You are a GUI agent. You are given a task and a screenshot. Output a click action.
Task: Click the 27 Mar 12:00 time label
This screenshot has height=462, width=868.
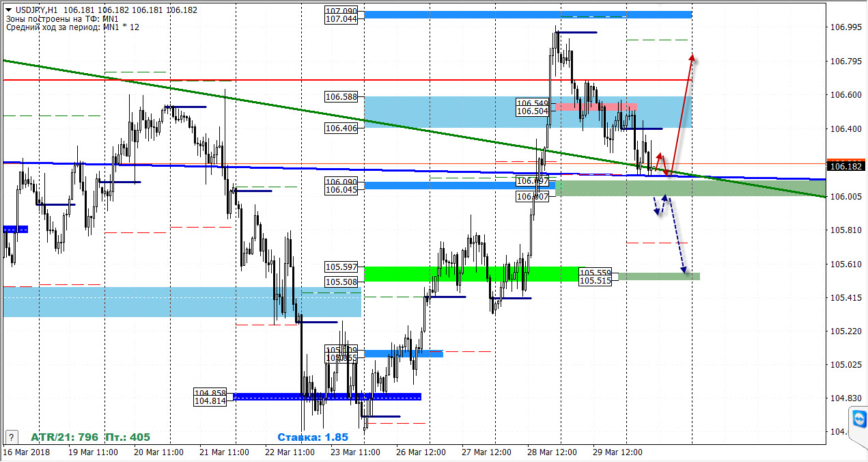[x=486, y=452]
